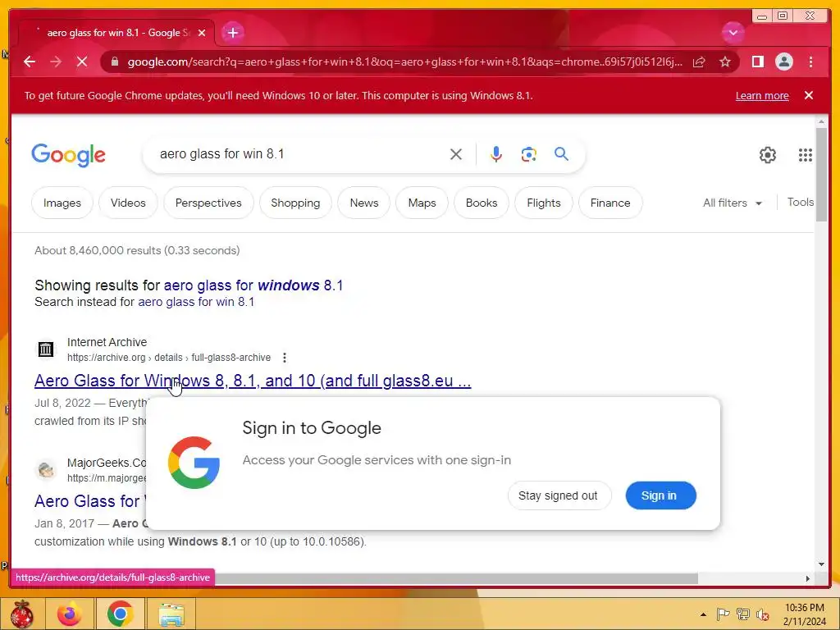Open the MajorGeeks Aero Glass result

[x=87, y=501]
